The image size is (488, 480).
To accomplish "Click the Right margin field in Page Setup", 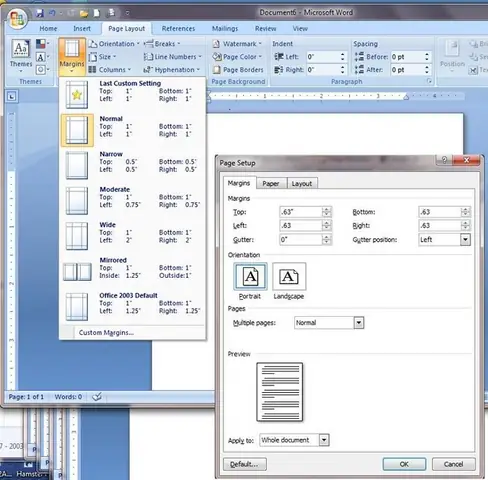I will coord(440,226).
